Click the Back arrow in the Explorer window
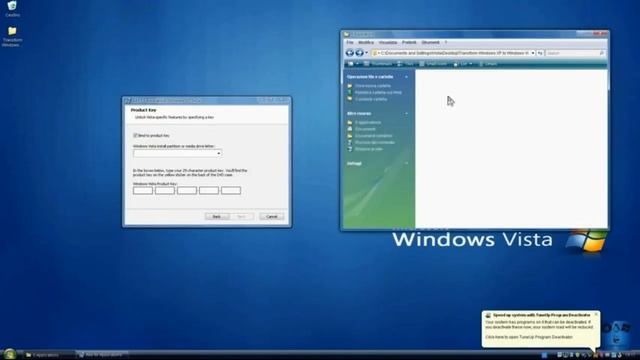 [349, 53]
